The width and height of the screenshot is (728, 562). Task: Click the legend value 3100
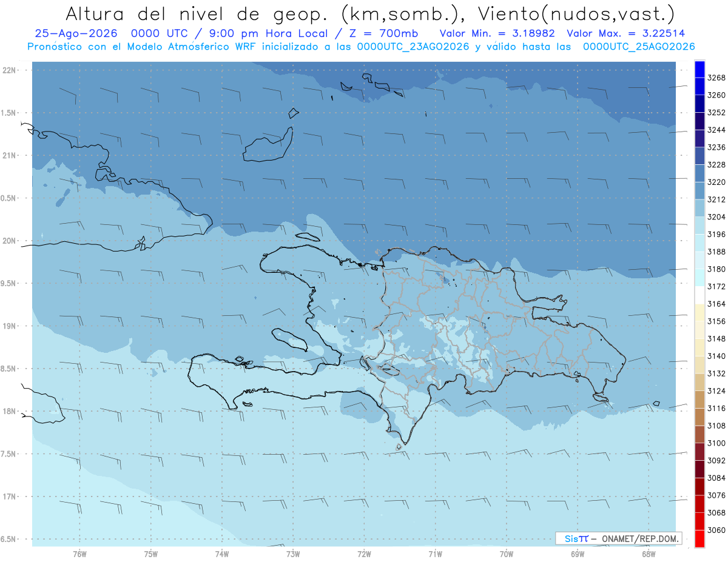716,443
